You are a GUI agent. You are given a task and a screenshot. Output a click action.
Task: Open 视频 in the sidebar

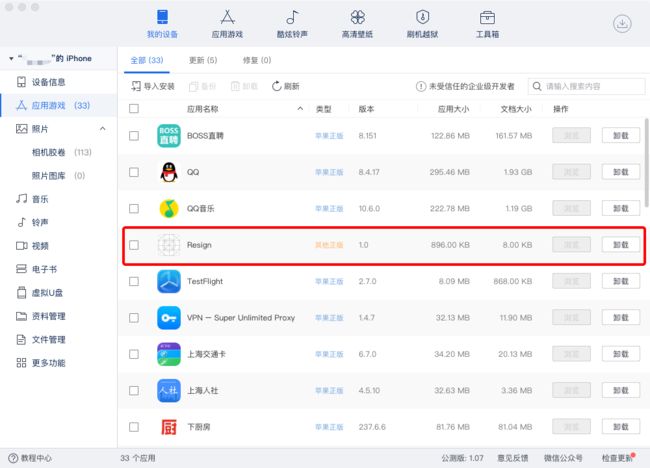(58, 246)
